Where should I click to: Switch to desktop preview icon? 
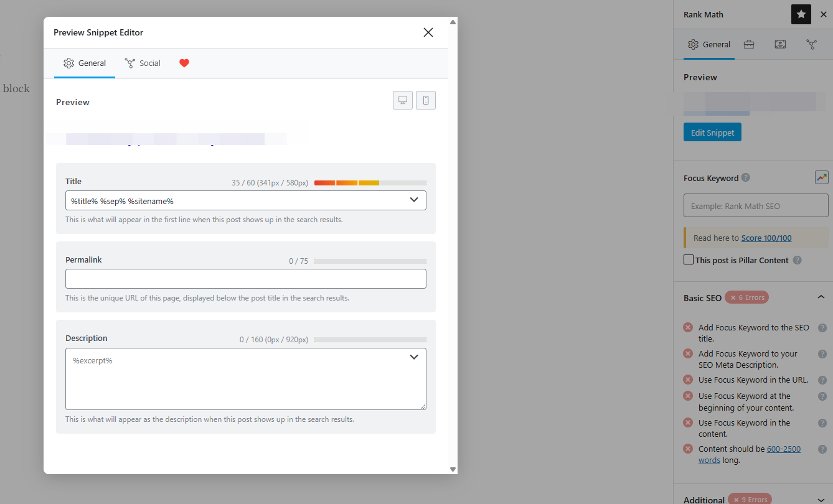point(403,100)
